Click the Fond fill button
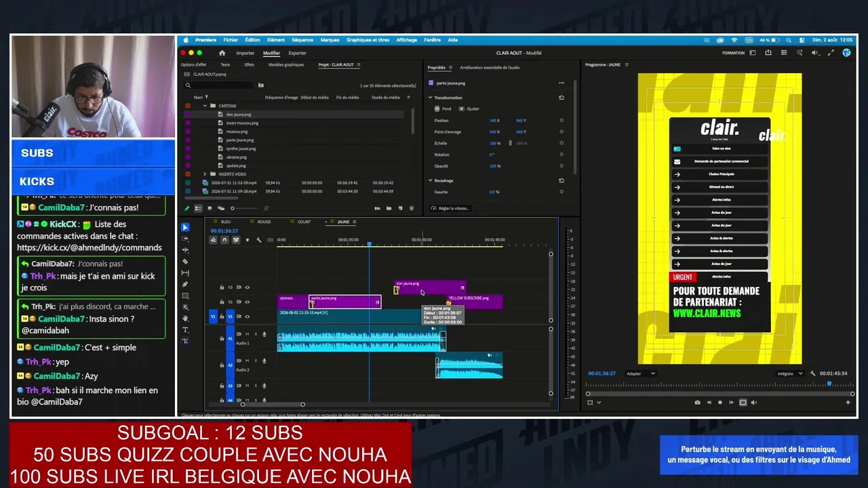 pos(443,108)
